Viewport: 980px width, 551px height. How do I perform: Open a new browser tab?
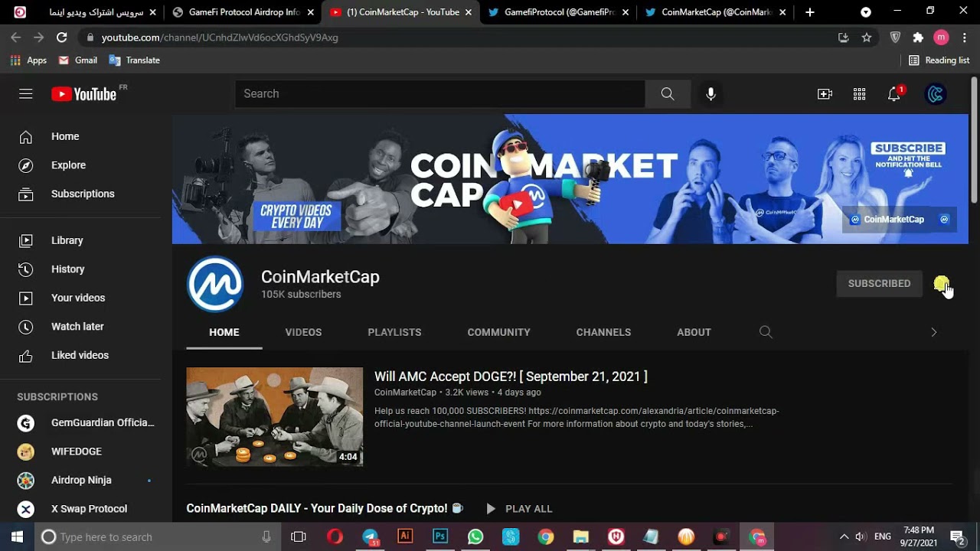810,12
